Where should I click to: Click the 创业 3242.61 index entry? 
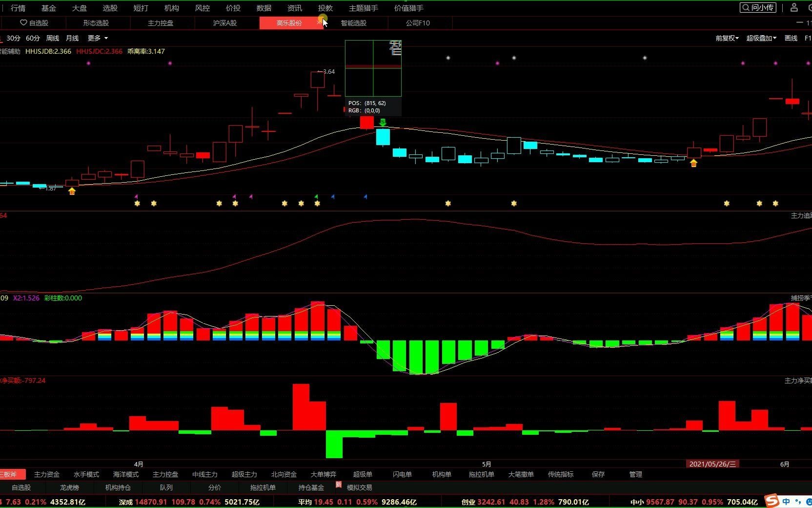[x=525, y=502]
